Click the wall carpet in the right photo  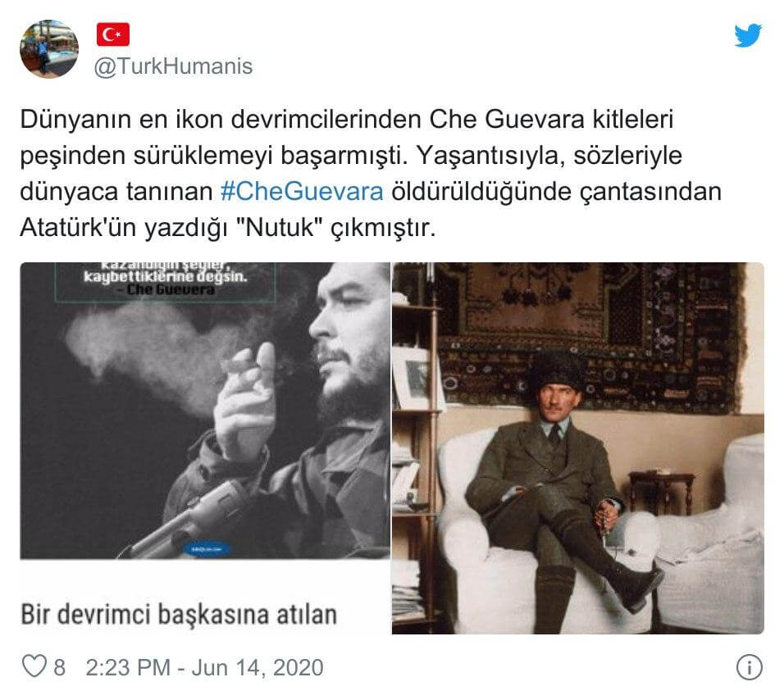(x=590, y=334)
